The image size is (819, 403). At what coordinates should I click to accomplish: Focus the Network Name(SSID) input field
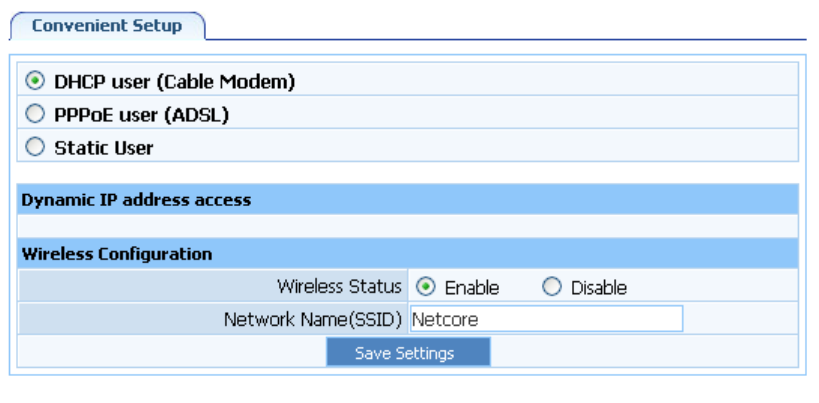point(545,320)
